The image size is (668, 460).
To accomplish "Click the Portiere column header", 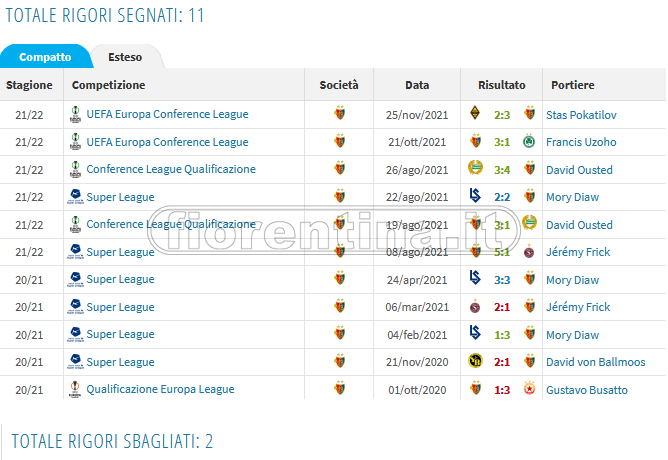I will (x=571, y=85).
